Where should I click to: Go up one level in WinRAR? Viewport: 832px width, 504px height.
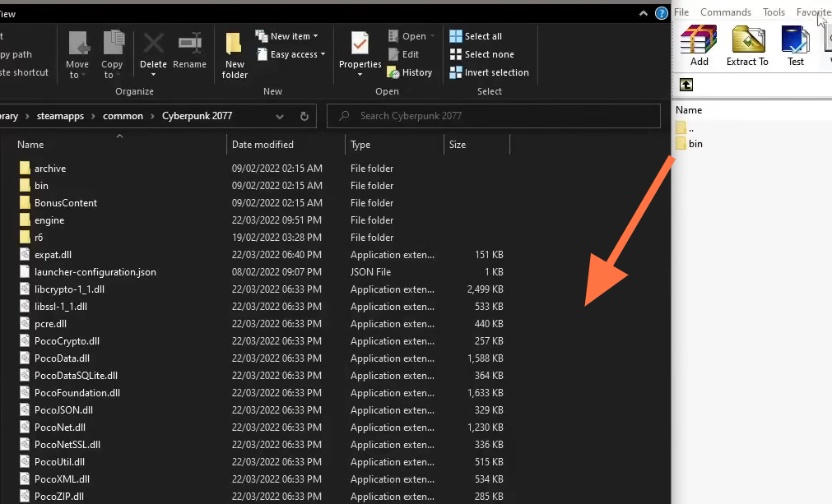[x=686, y=85]
